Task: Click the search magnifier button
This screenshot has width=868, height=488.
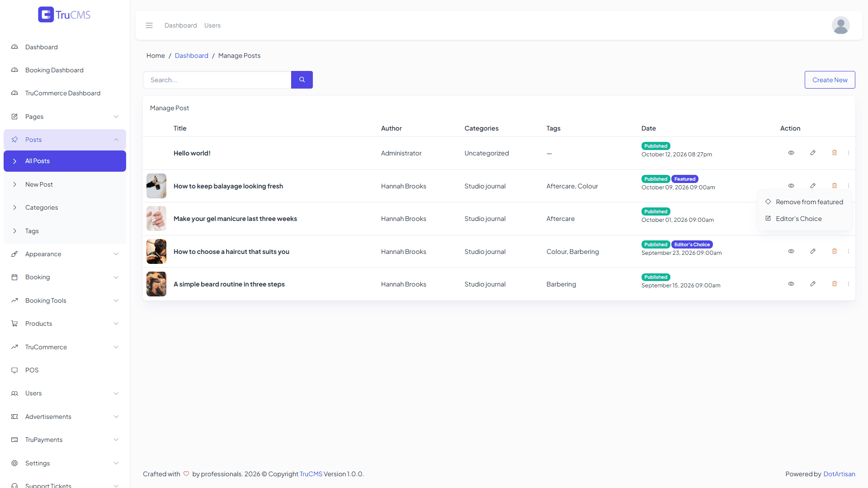Action: pos(302,80)
